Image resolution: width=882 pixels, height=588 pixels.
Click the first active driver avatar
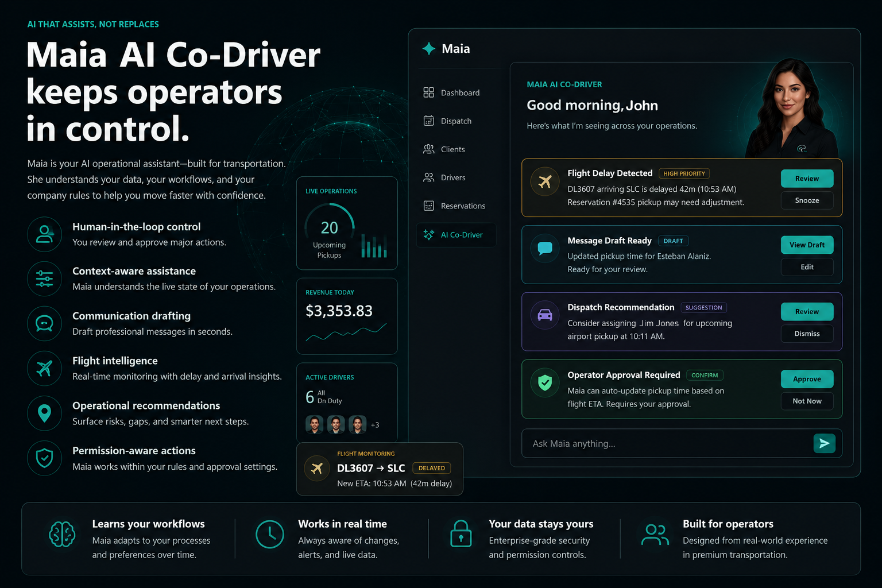click(x=314, y=424)
